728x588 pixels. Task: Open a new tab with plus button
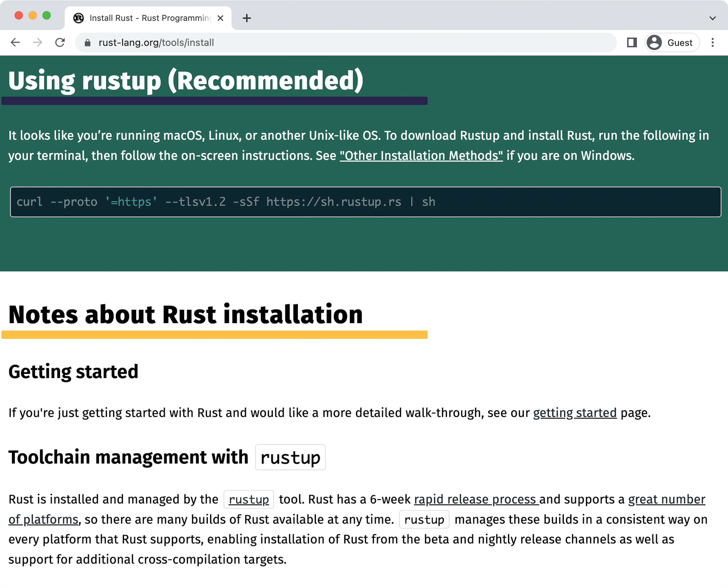tap(247, 18)
